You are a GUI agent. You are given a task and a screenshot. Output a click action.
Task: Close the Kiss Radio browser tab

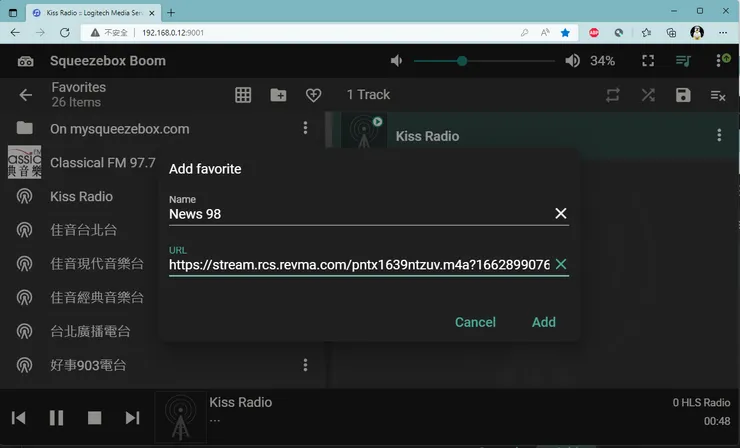[x=151, y=13]
